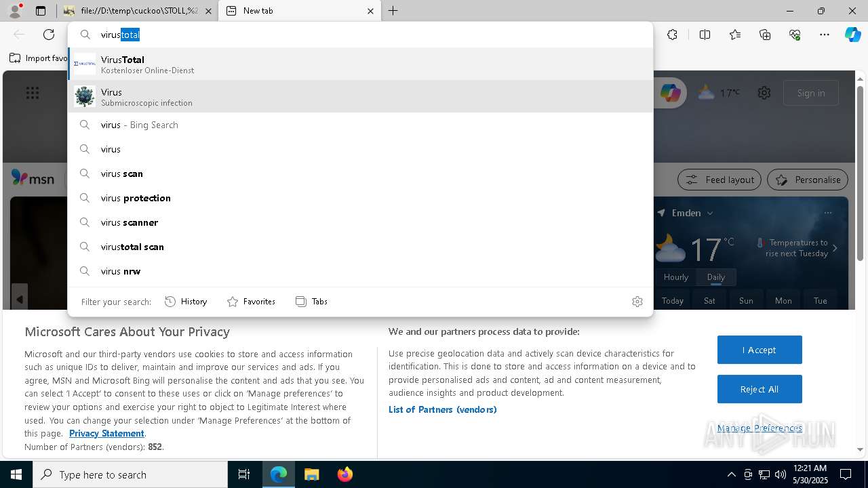This screenshot has width=868, height=488.
Task: Open Import favorites bookmark item
Action: click(38, 58)
